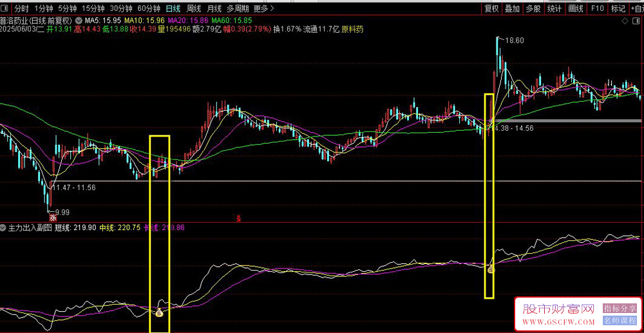
Task: Toggle the left sidebar panel icon
Action: click(x=4, y=8)
